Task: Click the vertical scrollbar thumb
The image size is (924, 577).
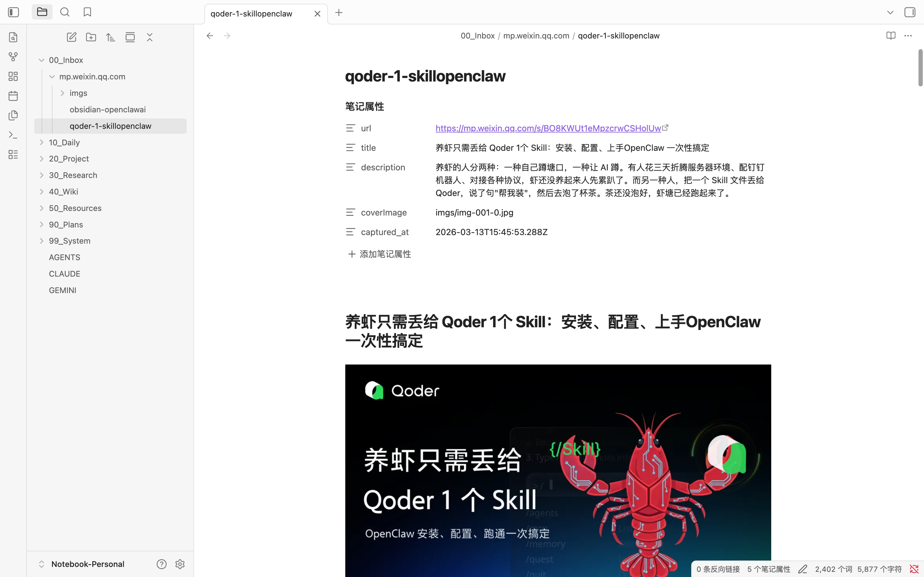Action: (x=920, y=68)
